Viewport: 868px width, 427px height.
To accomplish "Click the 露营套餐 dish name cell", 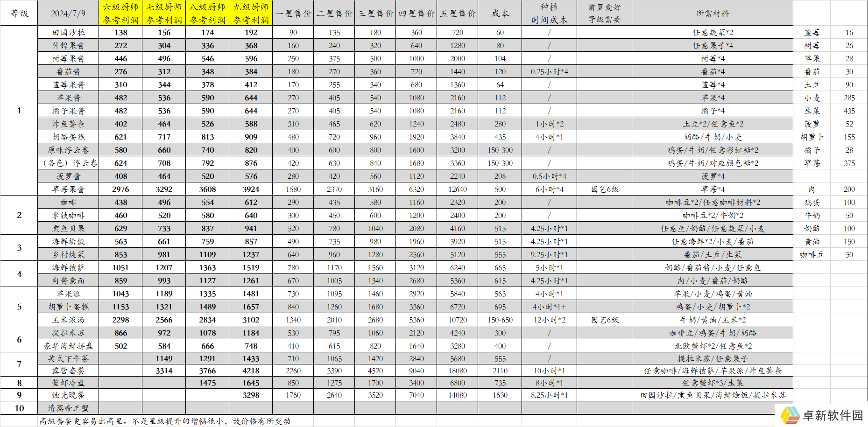I will 68,371.
